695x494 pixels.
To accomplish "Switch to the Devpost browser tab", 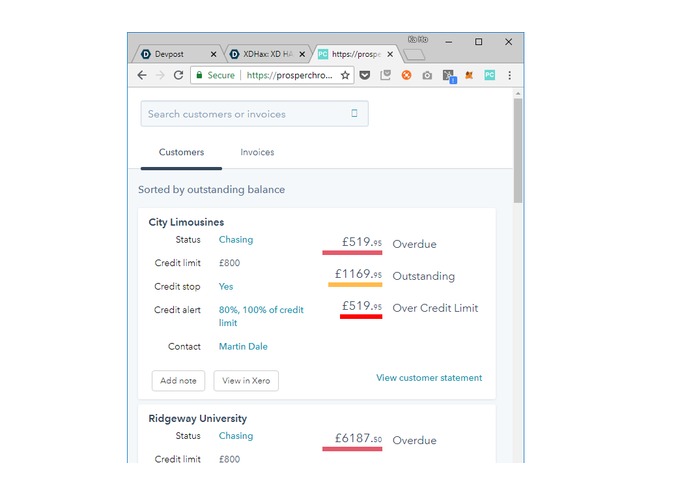I will [x=177, y=54].
